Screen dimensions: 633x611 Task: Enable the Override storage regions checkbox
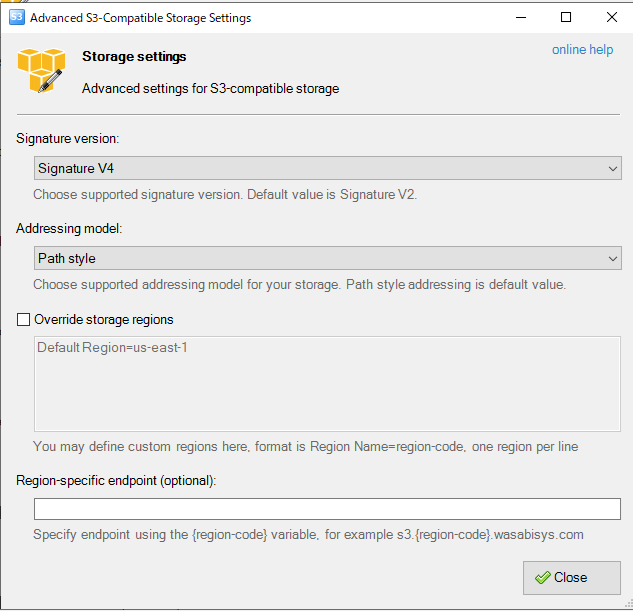[23, 320]
